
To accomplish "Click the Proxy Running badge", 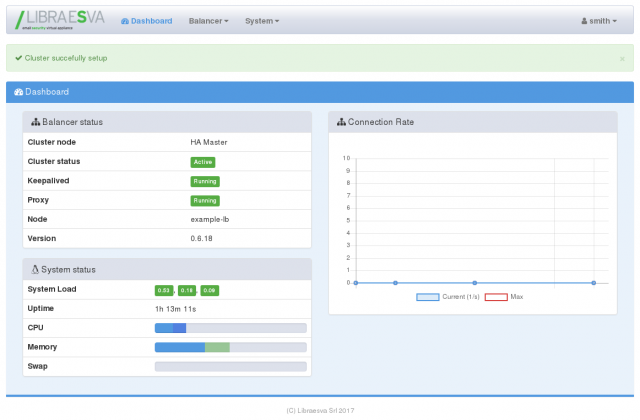I will click(x=205, y=200).
